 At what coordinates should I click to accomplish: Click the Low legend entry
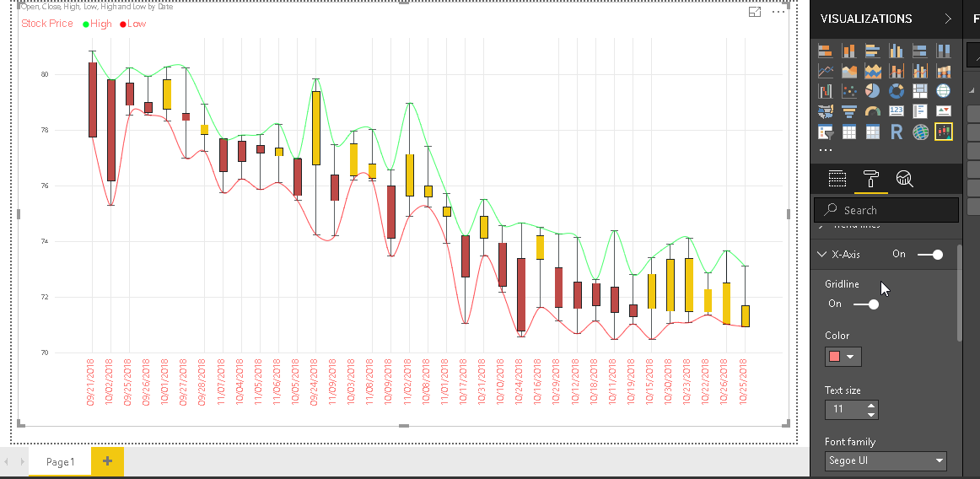tap(132, 24)
